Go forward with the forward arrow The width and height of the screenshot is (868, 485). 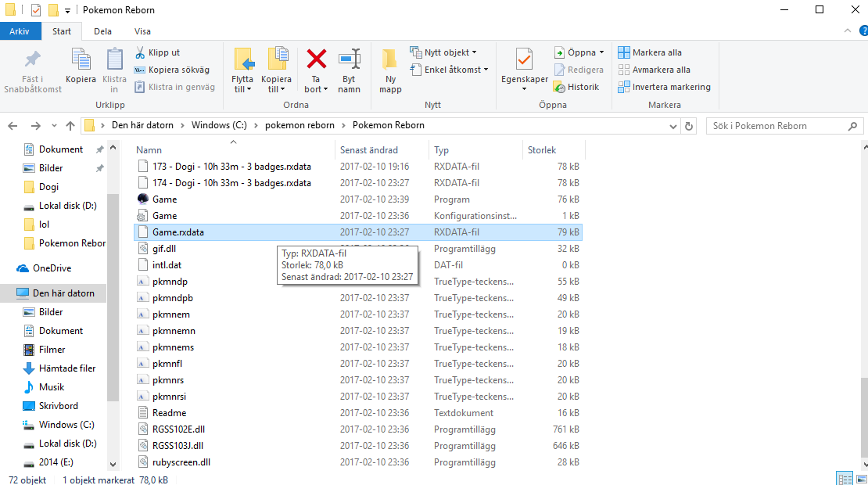point(35,126)
